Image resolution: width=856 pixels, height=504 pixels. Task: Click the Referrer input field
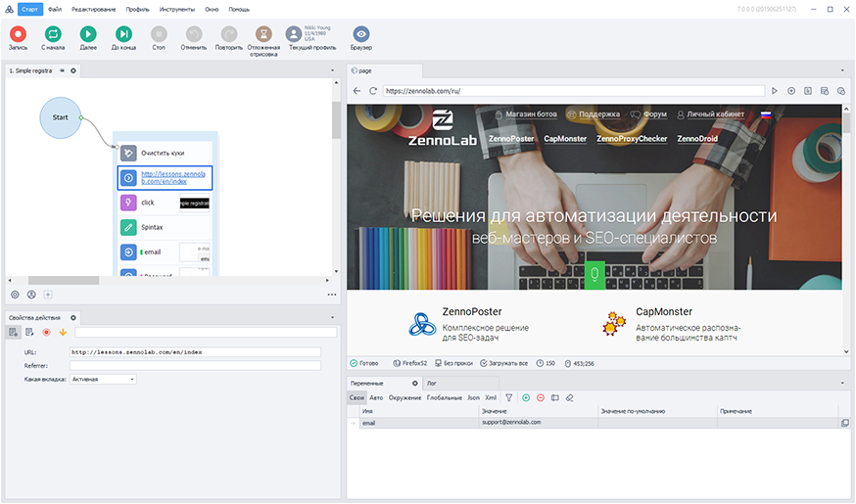[x=196, y=365]
